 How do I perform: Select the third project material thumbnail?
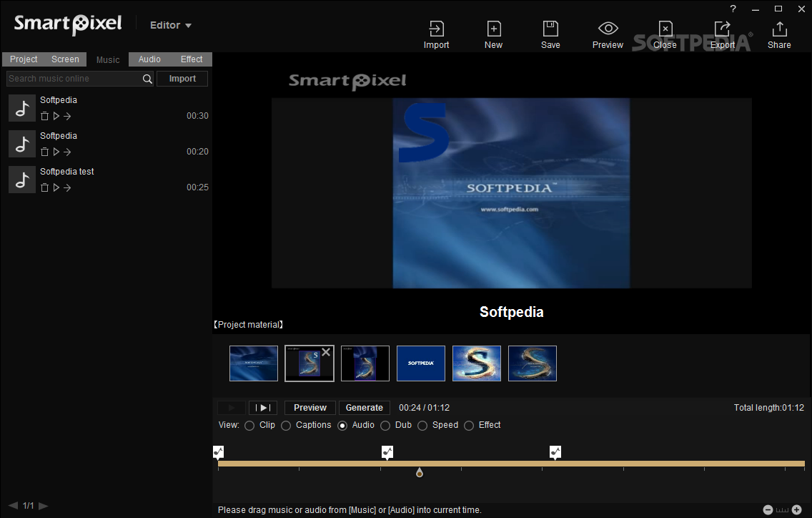point(365,363)
